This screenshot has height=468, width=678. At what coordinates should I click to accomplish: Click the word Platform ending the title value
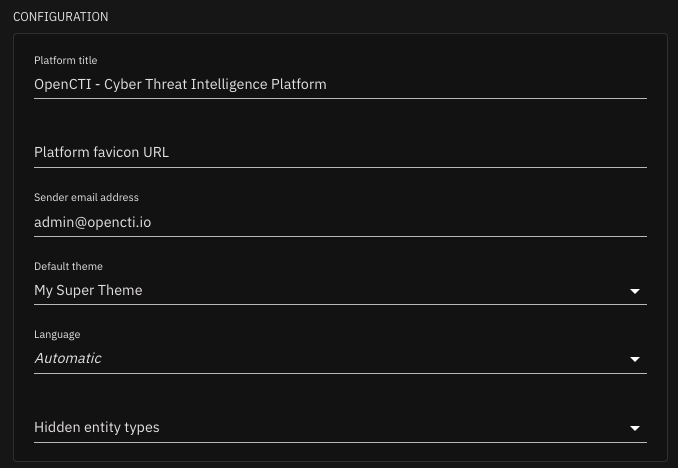pyautogui.click(x=299, y=84)
